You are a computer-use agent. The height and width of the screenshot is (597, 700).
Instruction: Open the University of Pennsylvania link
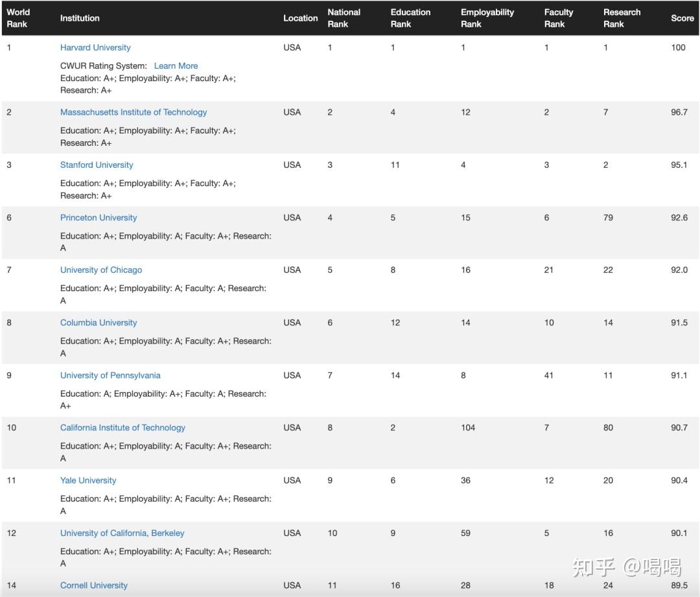[110, 375]
